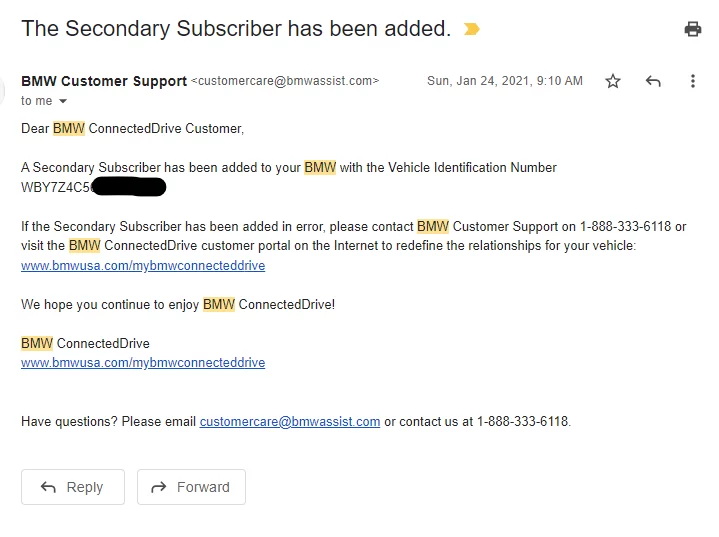Click the blacked-out VIN redaction

coord(128,187)
